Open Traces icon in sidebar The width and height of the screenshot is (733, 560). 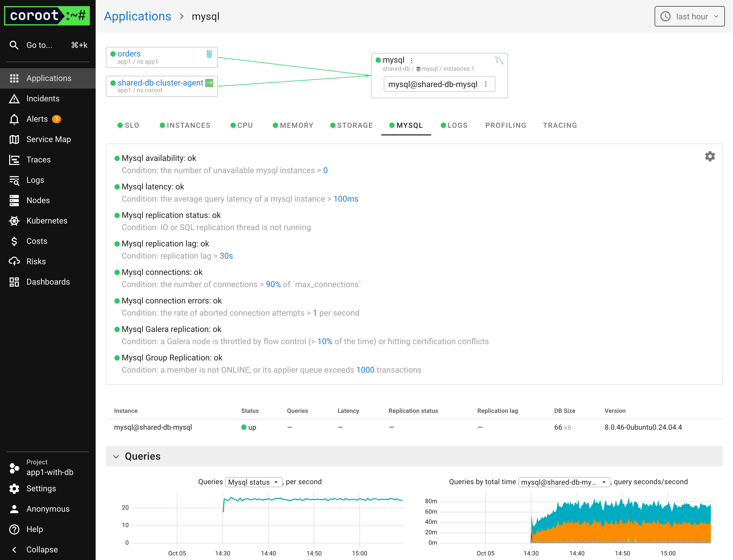[x=14, y=160]
